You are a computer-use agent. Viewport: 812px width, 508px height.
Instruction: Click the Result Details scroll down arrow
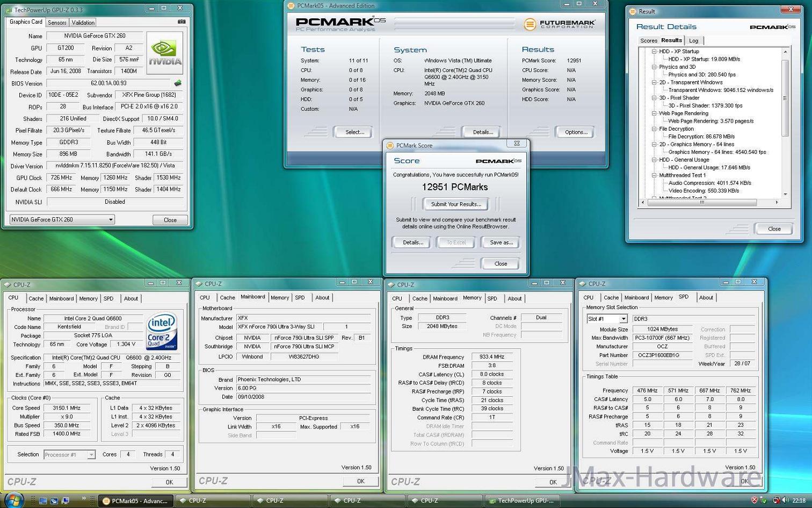pyautogui.click(x=785, y=194)
